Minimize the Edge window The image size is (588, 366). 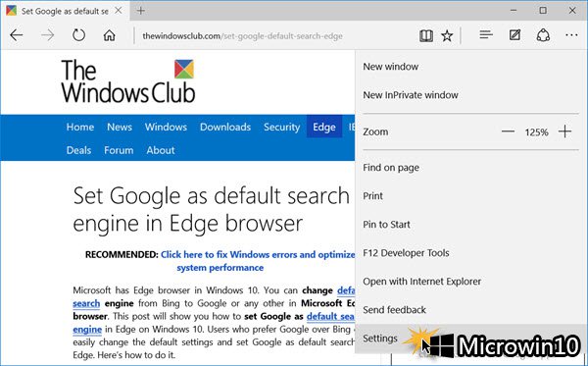[x=514, y=11]
